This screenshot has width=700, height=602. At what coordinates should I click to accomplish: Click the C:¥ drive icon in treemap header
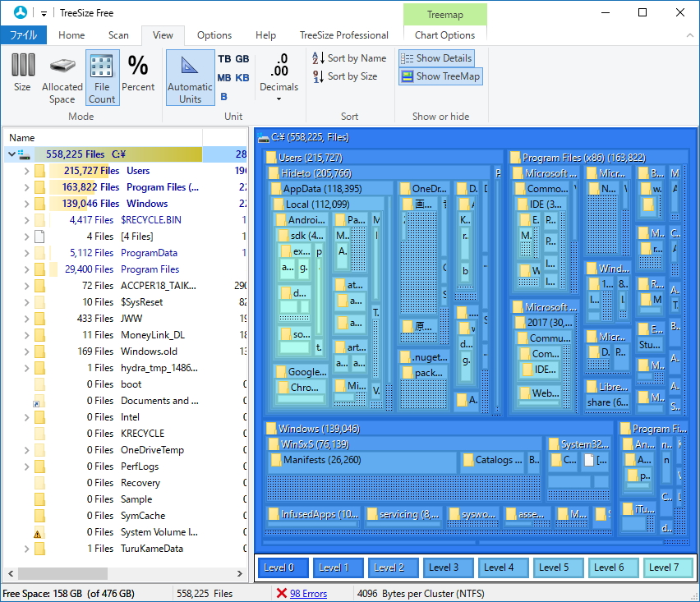pyautogui.click(x=264, y=138)
